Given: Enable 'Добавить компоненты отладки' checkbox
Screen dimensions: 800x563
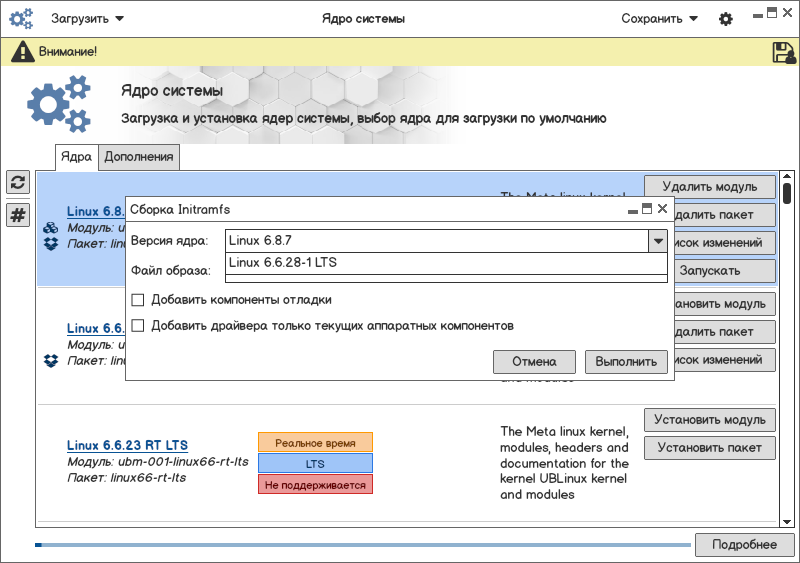Looking at the screenshot, I should pyautogui.click(x=138, y=299).
